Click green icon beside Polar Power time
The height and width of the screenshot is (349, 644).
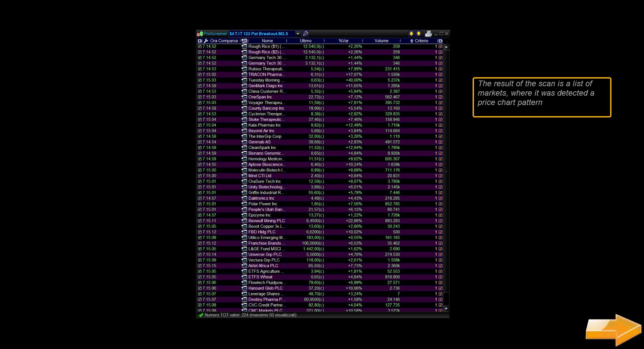click(x=200, y=204)
